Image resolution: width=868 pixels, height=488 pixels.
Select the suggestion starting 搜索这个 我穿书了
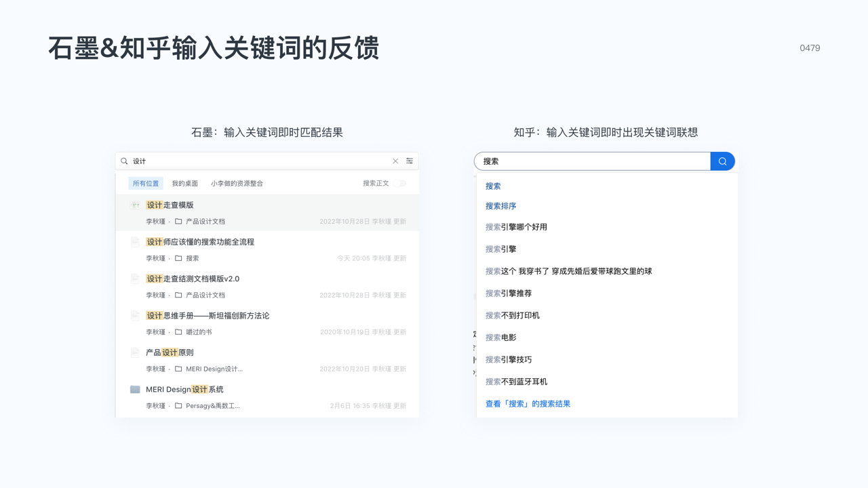tap(569, 271)
